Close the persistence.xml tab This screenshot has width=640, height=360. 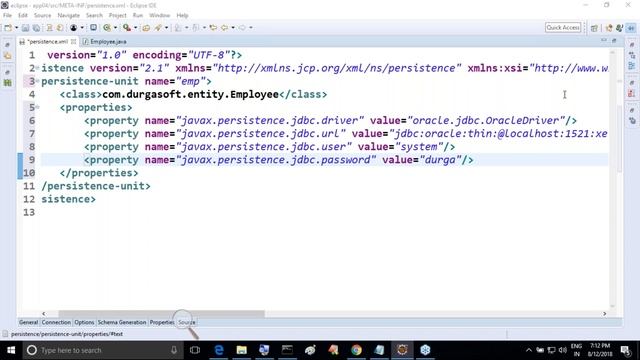[x=73, y=42]
